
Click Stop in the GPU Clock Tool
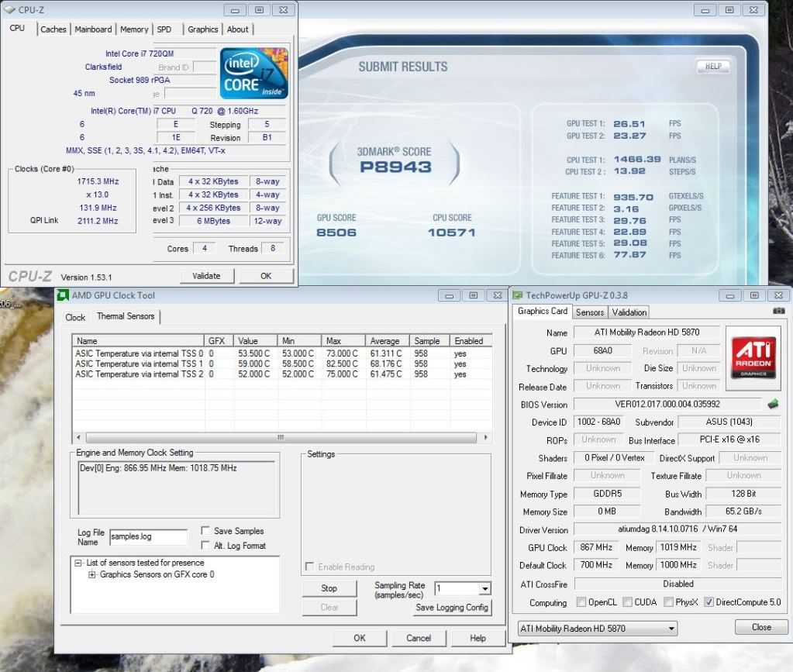pyautogui.click(x=329, y=588)
